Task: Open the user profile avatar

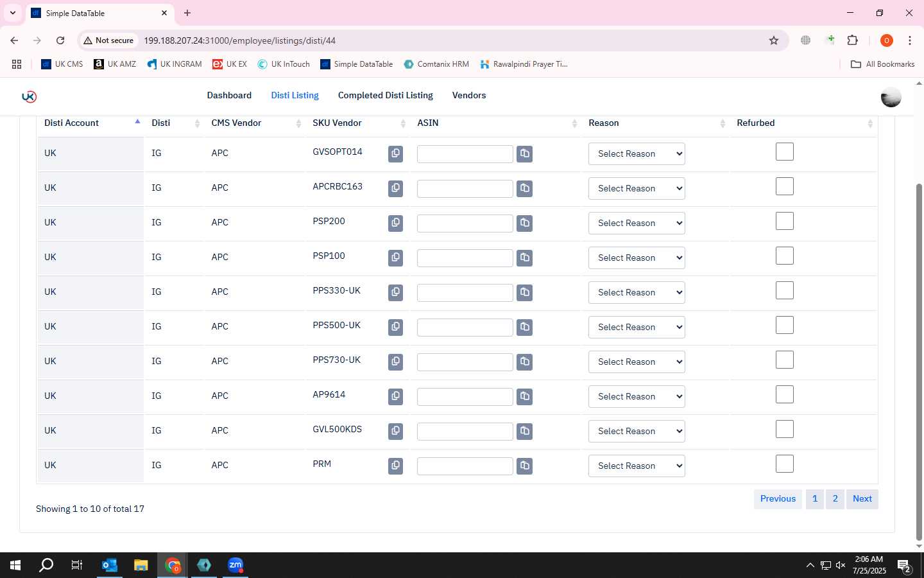Action: [891, 98]
